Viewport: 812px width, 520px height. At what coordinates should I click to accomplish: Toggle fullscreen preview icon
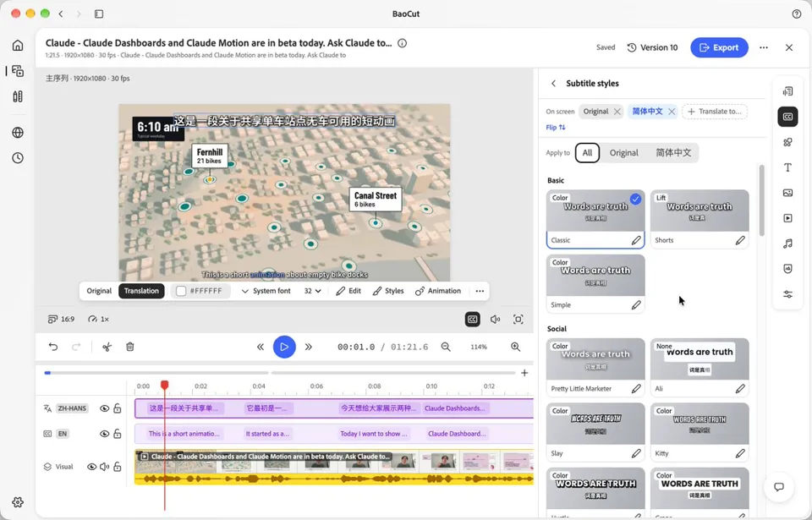point(518,320)
